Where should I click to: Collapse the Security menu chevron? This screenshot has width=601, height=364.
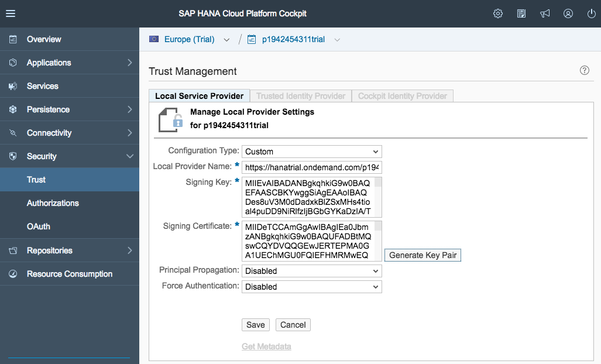pyautogui.click(x=130, y=156)
